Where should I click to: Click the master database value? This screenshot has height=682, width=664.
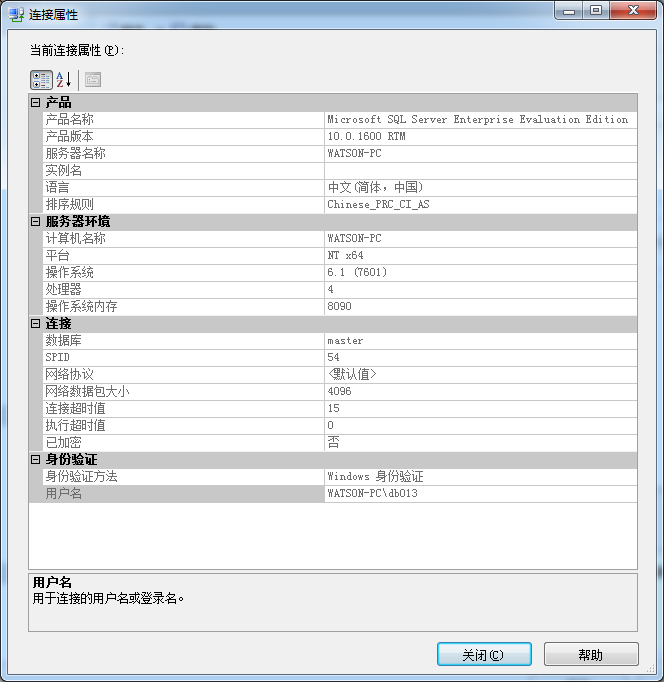345,340
